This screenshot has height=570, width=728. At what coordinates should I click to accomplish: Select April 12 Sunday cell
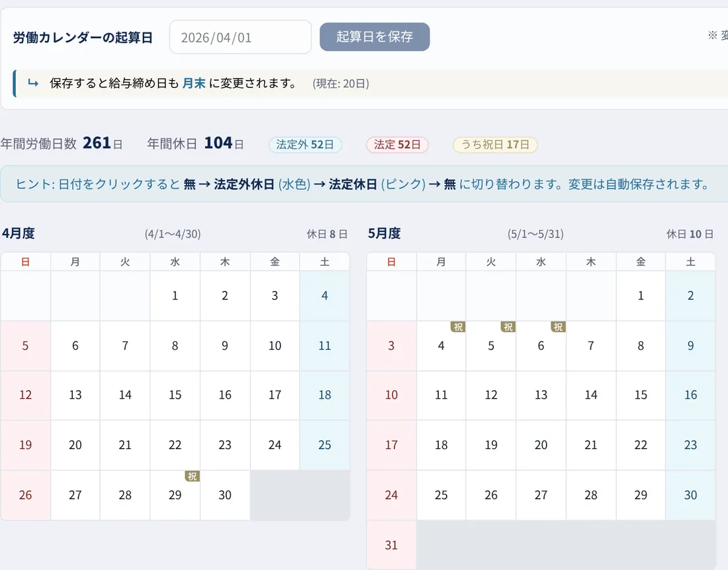click(x=26, y=395)
